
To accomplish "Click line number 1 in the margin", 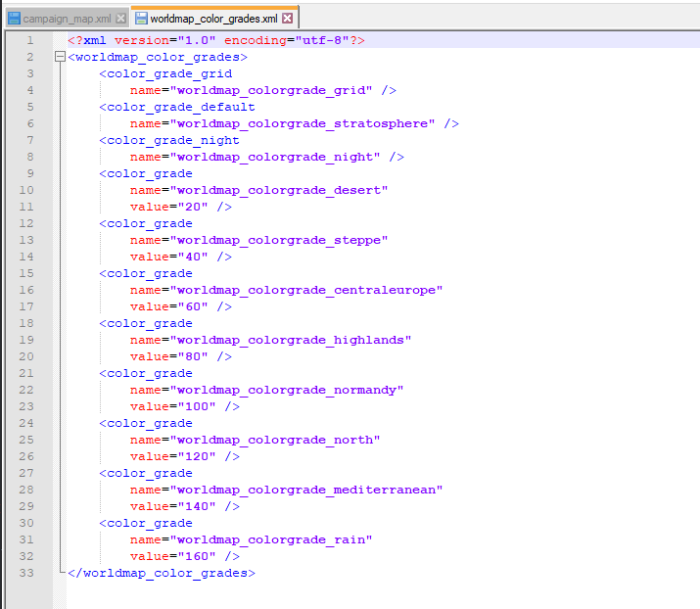I will pos(30,40).
